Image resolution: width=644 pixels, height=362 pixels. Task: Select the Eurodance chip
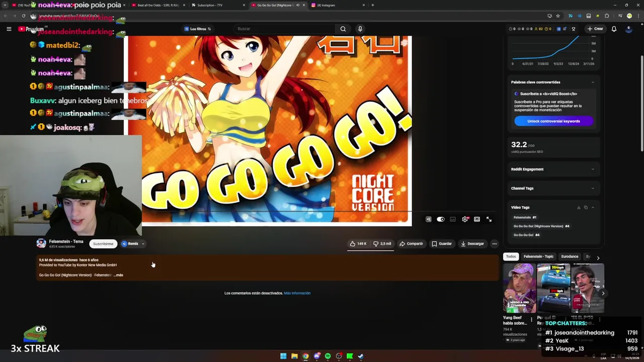[570, 256]
